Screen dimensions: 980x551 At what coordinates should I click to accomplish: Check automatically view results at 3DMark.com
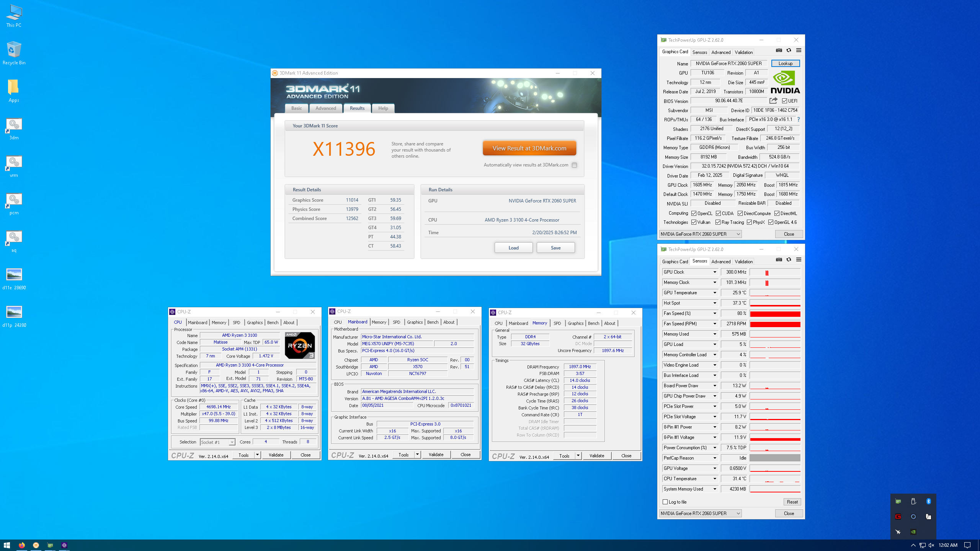coord(574,165)
